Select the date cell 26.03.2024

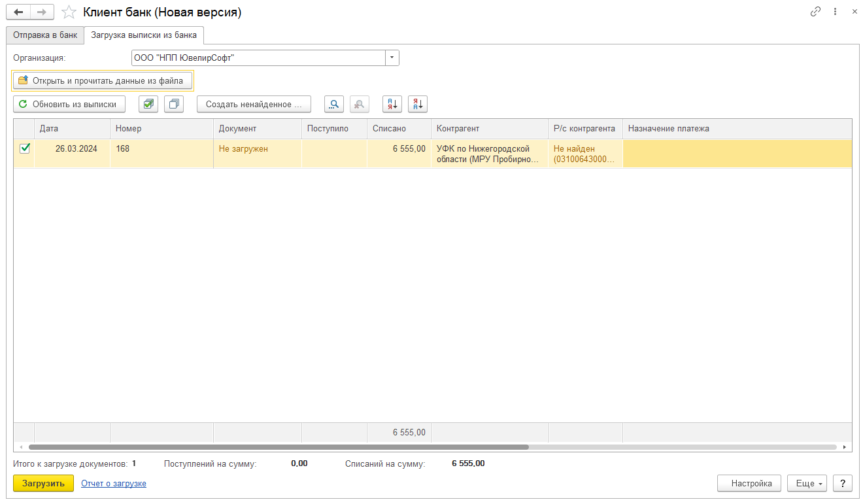[72, 153]
